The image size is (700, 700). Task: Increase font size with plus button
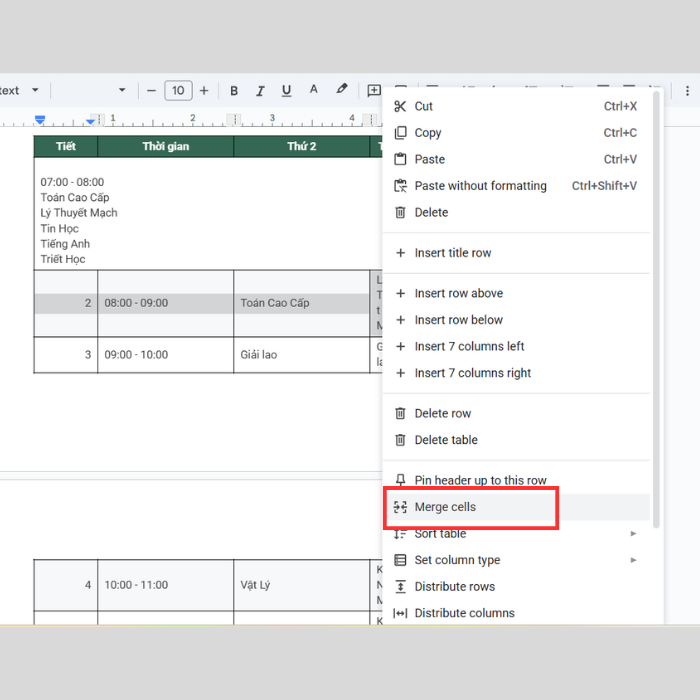pos(204,91)
